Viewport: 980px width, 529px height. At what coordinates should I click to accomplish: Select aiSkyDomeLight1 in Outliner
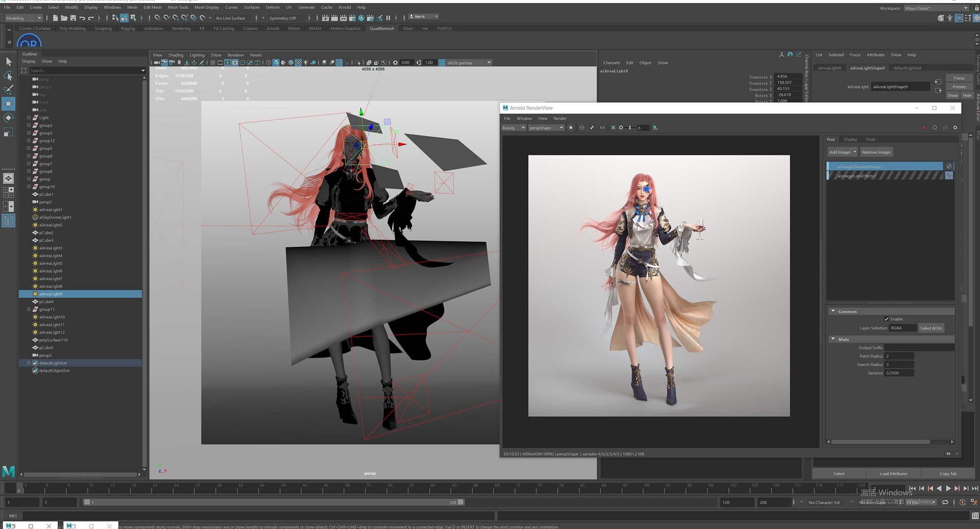click(55, 217)
